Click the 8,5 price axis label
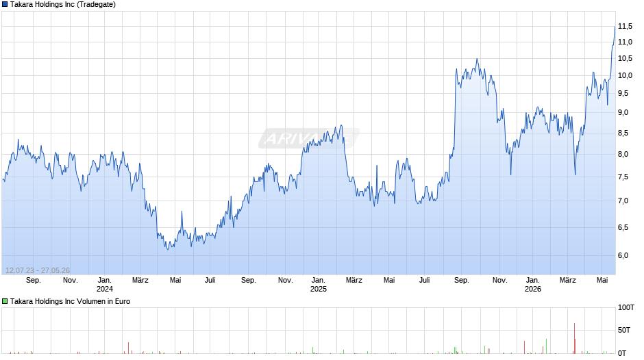 pyautogui.click(x=623, y=133)
